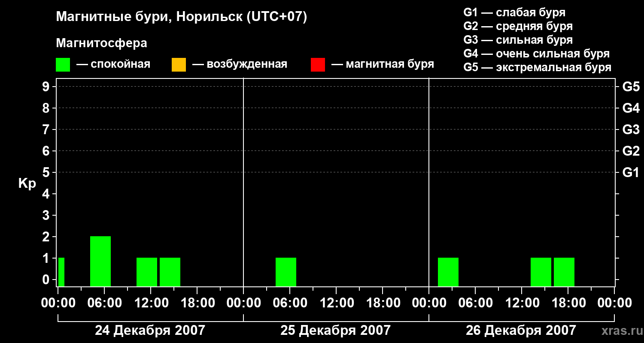
Task: Click the G4 label on right axis
Action: click(631, 108)
